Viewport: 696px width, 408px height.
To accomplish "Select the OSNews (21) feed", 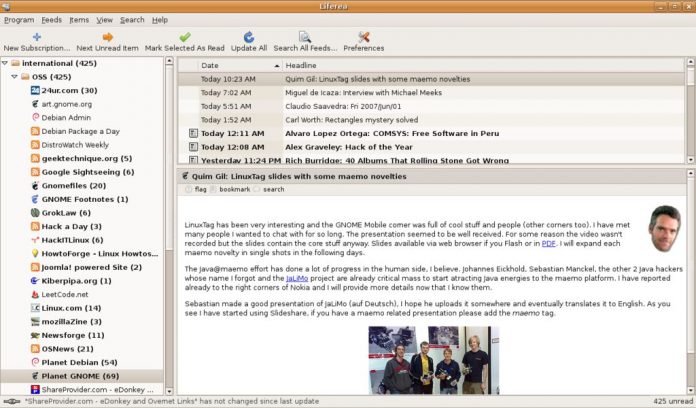I will 67,349.
